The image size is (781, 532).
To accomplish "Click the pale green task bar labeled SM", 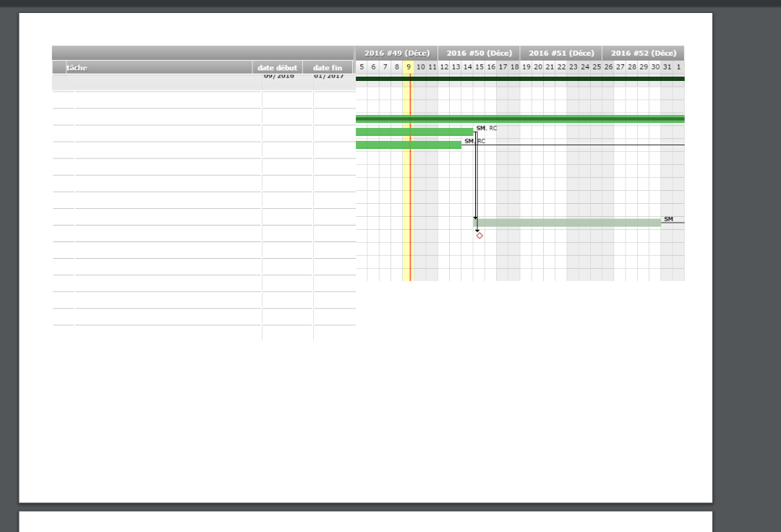I will tap(568, 223).
